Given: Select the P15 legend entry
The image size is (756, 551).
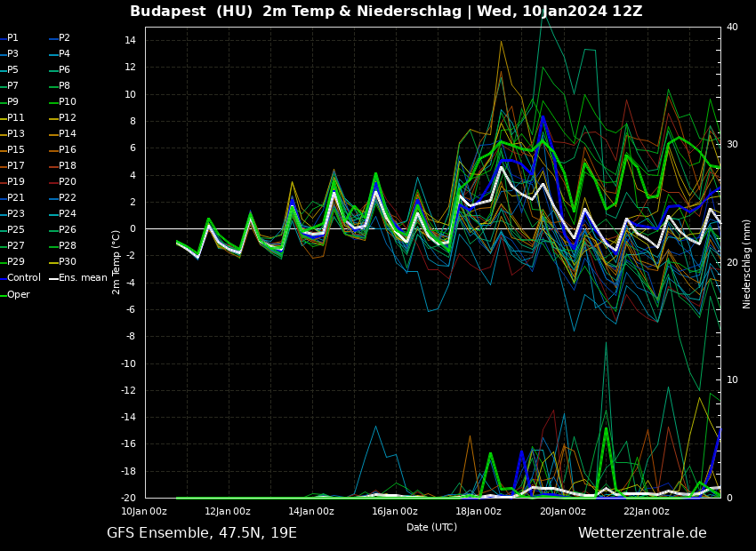Looking at the screenshot, I should pos(16,150).
